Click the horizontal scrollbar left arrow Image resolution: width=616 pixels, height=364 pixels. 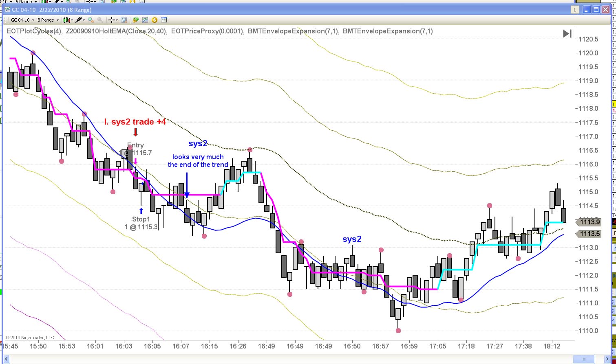[x=7, y=360]
